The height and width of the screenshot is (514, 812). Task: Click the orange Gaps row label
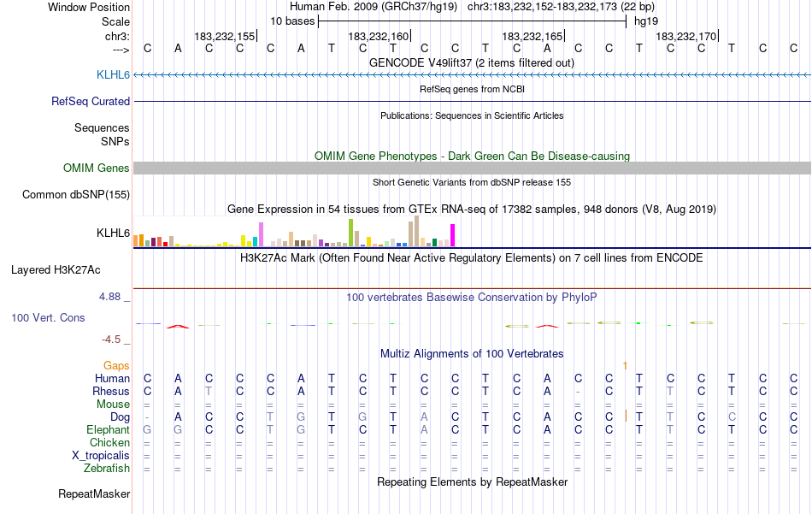tap(116, 366)
